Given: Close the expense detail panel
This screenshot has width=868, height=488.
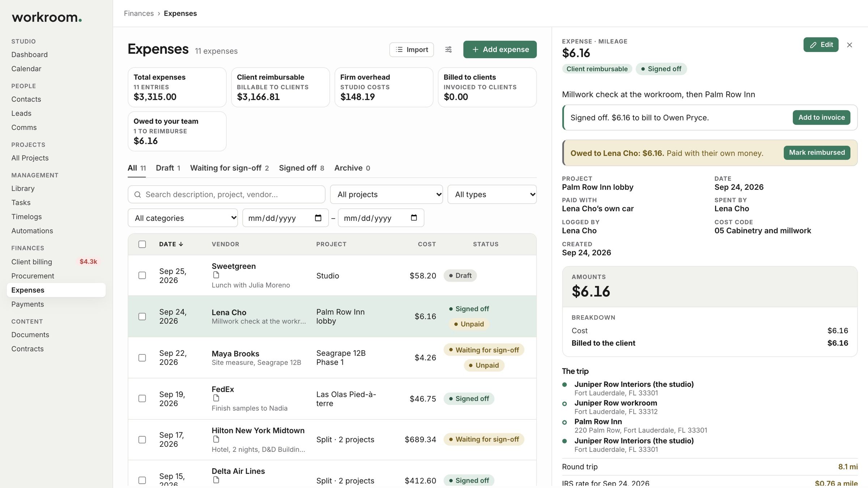Looking at the screenshot, I should pos(850,45).
